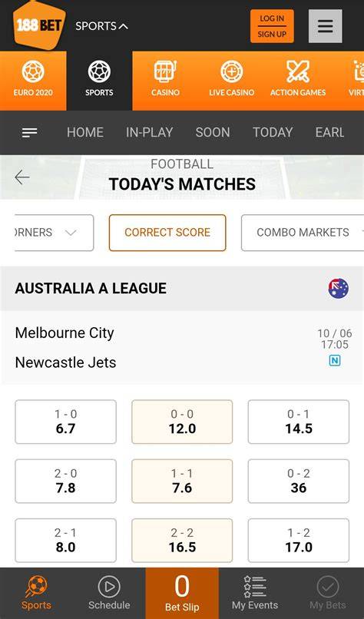The image size is (364, 619).
Task: Go back using the left arrow
Action: tap(22, 177)
